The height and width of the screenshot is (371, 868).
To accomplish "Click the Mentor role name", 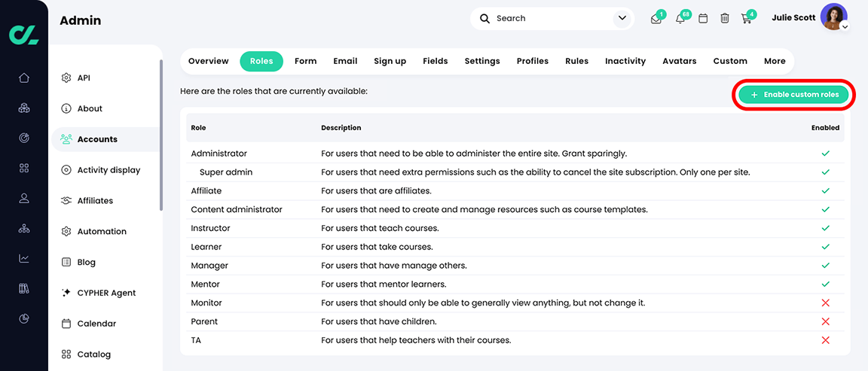I will (206, 284).
